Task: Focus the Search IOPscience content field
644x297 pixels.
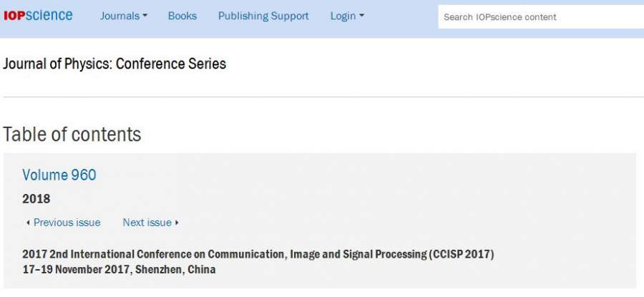Action: click(540, 16)
